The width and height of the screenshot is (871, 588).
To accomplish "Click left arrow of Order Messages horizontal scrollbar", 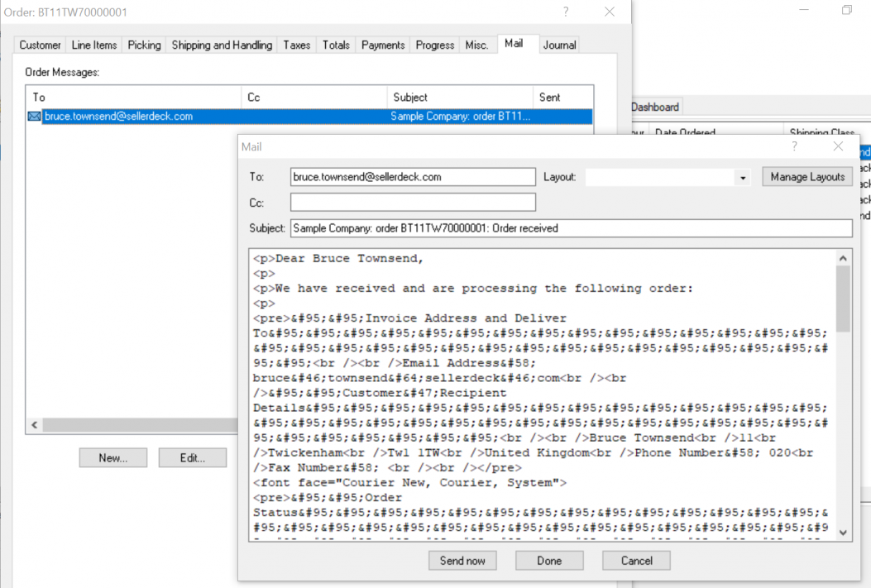I will coord(34,424).
